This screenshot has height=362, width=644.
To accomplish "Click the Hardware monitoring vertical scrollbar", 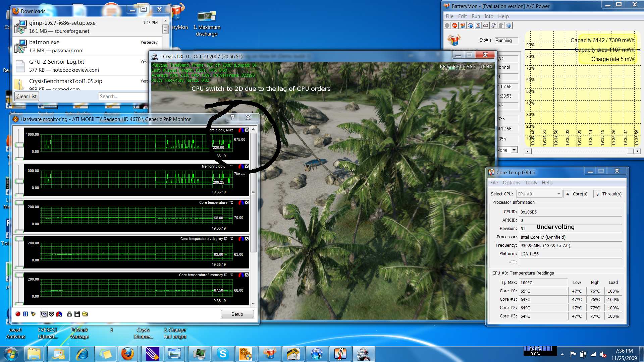I will [253, 193].
